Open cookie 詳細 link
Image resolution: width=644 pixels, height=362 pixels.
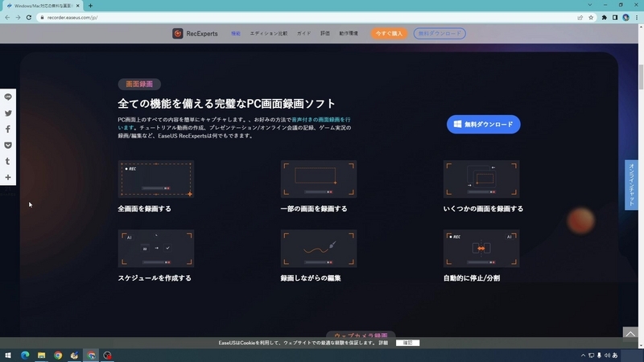pyautogui.click(x=383, y=343)
